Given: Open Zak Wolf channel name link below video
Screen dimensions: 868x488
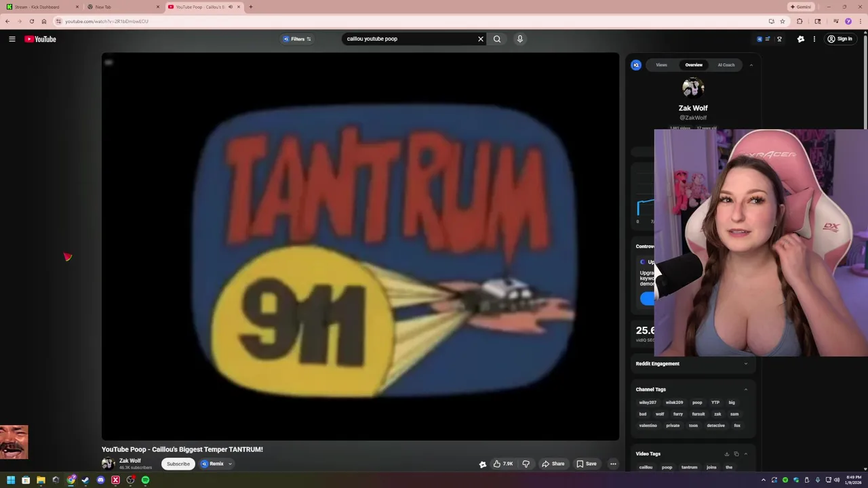Looking at the screenshot, I should pyautogui.click(x=130, y=461).
